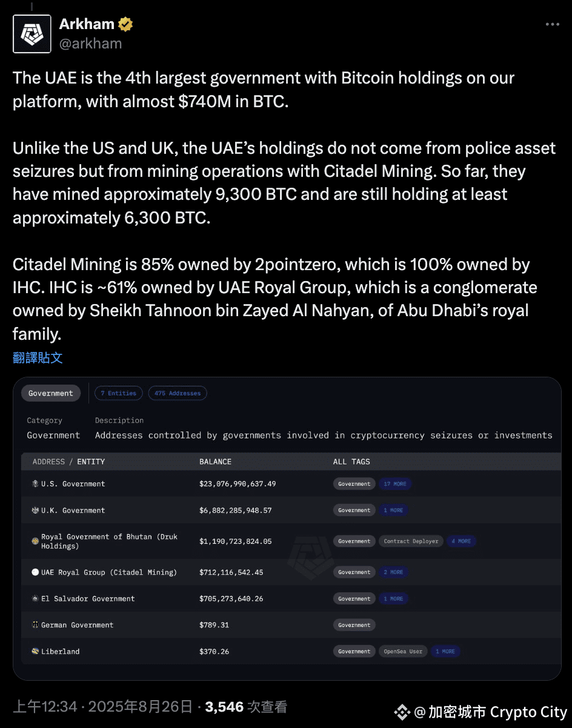
Task: Click the Contract Deployer tag
Action: point(411,541)
